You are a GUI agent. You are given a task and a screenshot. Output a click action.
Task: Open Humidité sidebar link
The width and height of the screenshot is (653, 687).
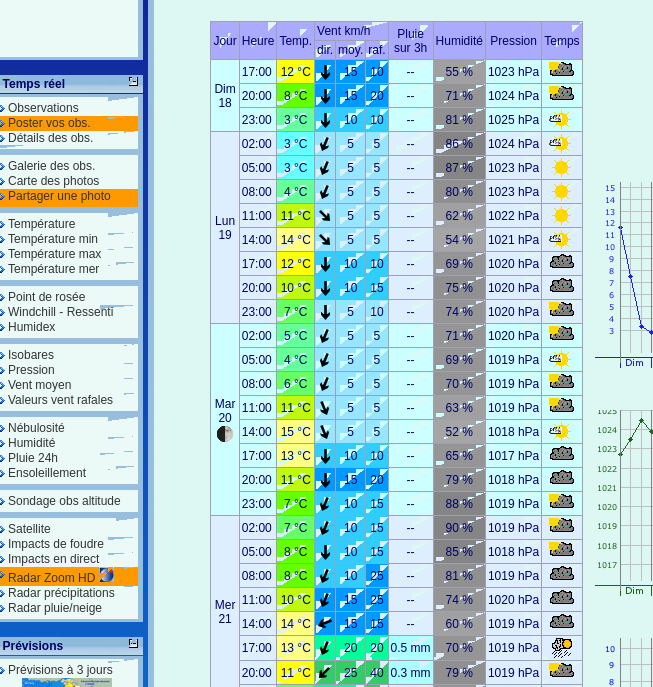[x=32, y=443]
